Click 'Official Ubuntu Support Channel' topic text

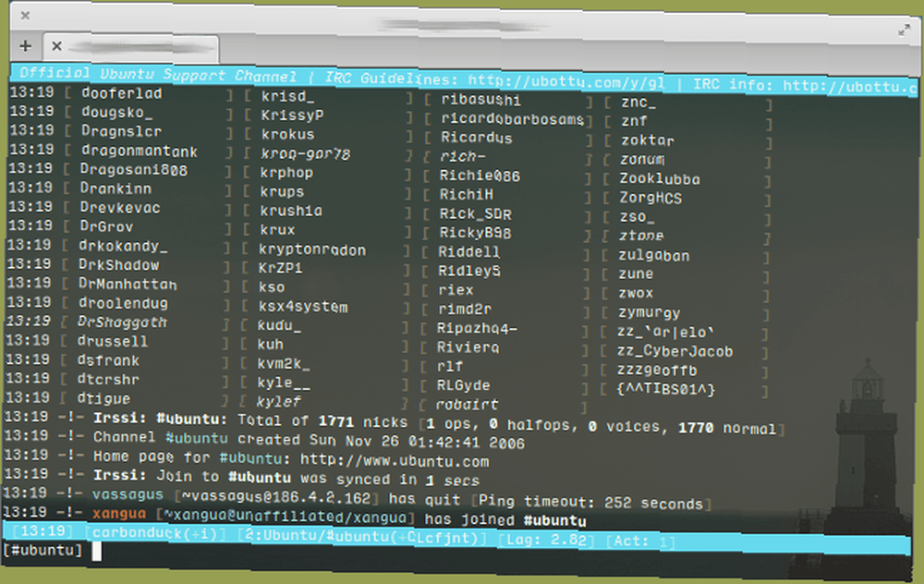point(158,75)
